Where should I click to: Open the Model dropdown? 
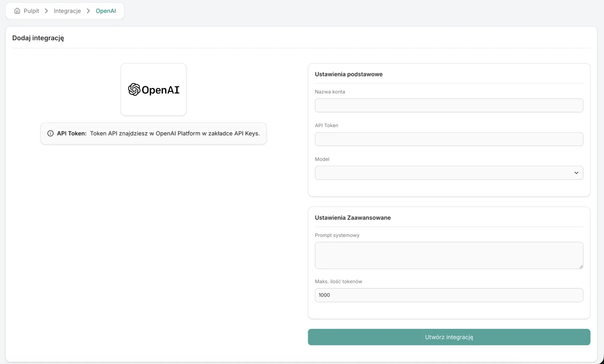(x=449, y=173)
